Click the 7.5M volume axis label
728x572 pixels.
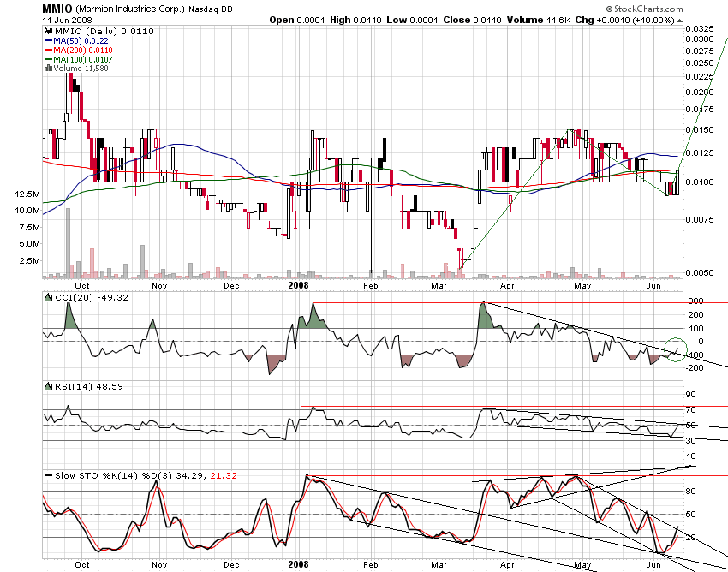point(30,227)
